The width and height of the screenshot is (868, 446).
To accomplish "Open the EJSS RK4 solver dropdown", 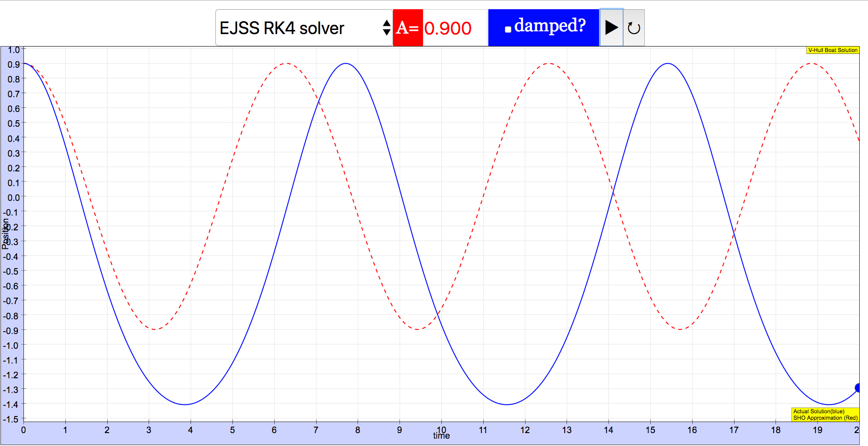I will 304,28.
